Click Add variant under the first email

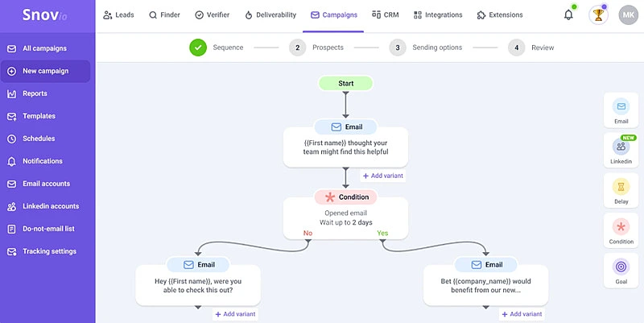pos(382,176)
